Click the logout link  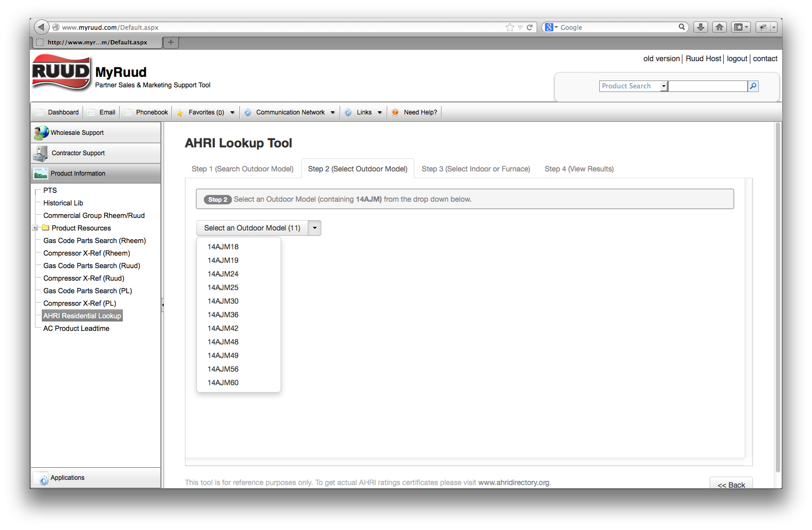pos(737,59)
